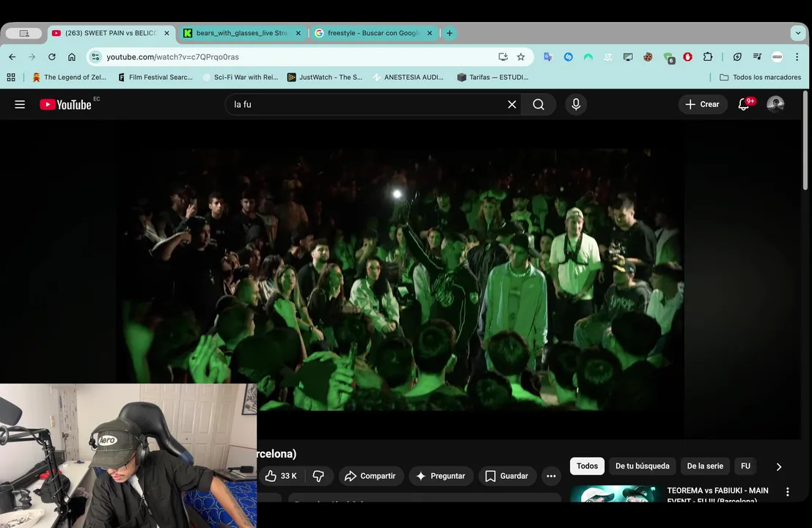Click the video player area
The width and height of the screenshot is (812, 528).
[400, 279]
